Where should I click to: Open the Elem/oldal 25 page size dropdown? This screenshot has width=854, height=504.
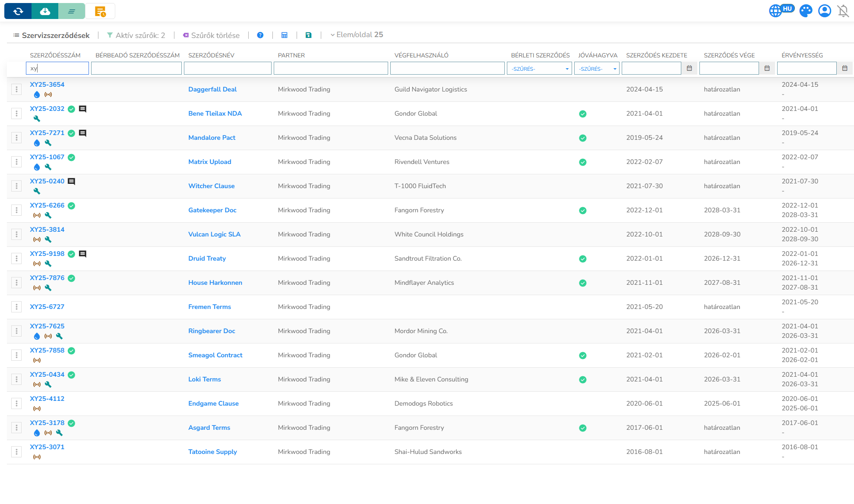click(357, 35)
